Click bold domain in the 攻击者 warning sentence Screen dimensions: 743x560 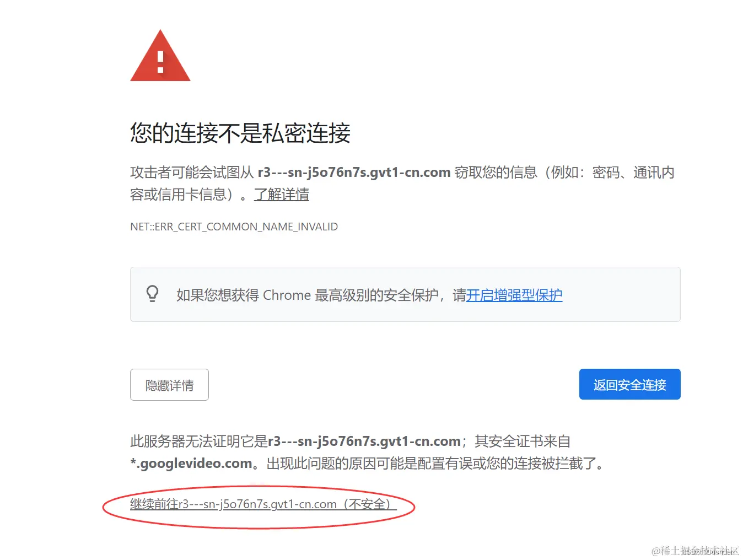pos(354,173)
